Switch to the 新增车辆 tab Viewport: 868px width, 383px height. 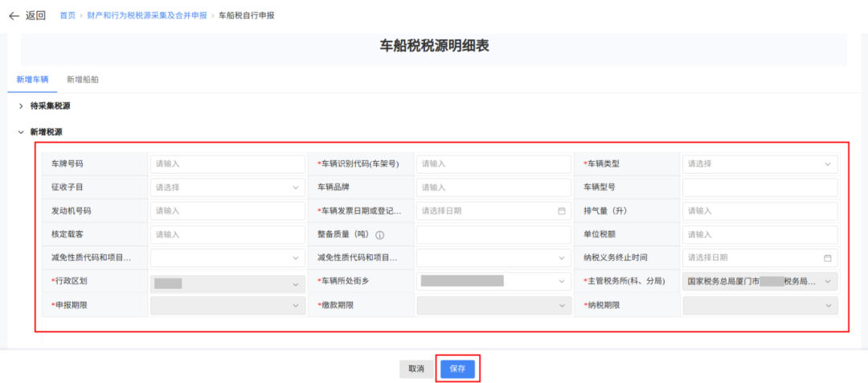[33, 80]
